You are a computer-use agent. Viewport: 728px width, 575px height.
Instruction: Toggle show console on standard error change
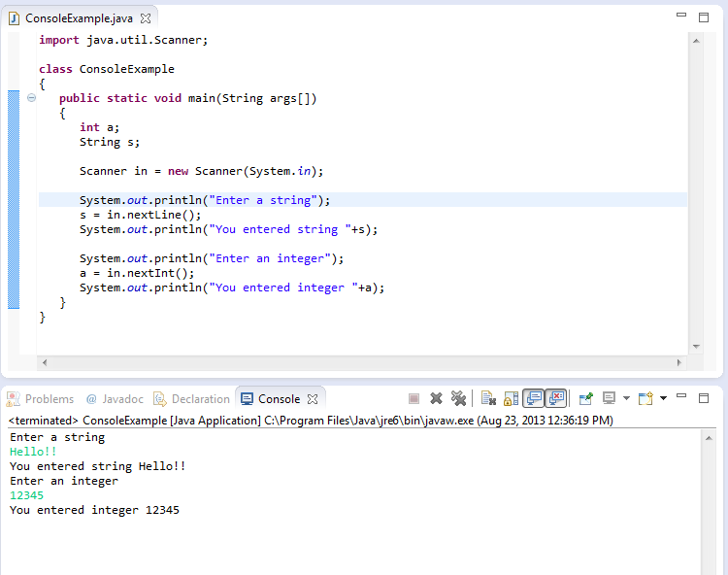tap(556, 398)
